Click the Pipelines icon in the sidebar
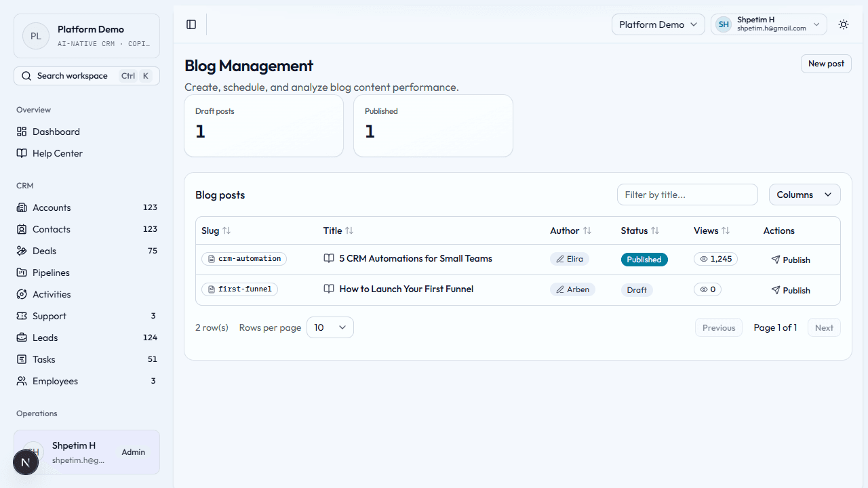The width and height of the screenshot is (868, 488). (x=21, y=272)
